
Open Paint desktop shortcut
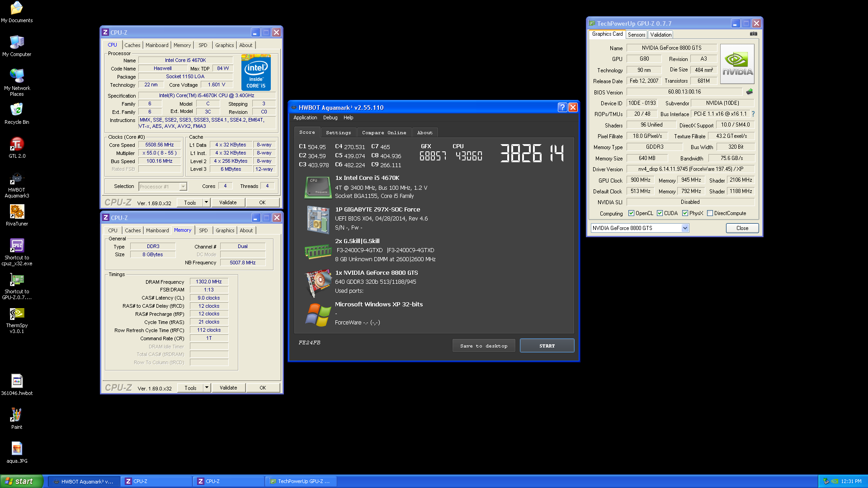[17, 419]
